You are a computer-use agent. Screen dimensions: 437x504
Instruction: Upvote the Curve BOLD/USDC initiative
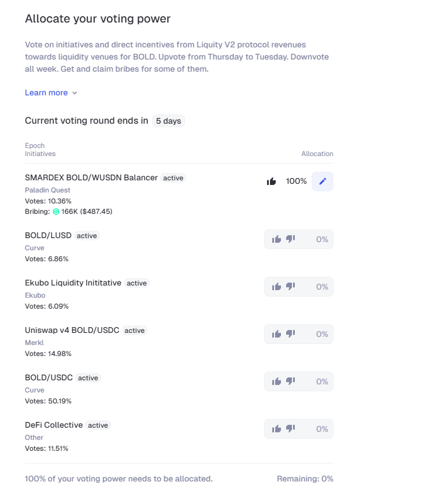click(x=276, y=381)
